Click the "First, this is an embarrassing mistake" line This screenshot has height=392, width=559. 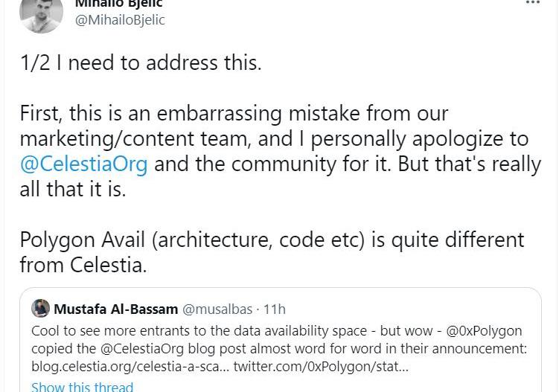point(234,115)
